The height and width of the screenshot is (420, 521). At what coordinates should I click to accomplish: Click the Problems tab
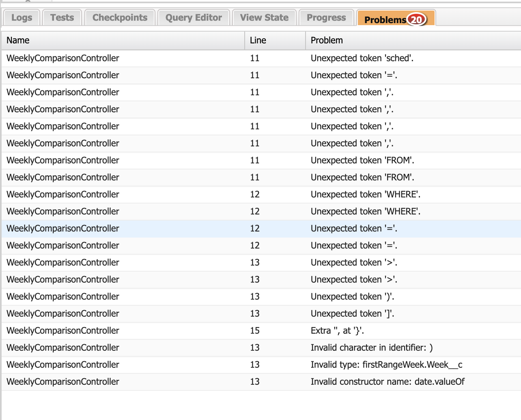tap(385, 19)
